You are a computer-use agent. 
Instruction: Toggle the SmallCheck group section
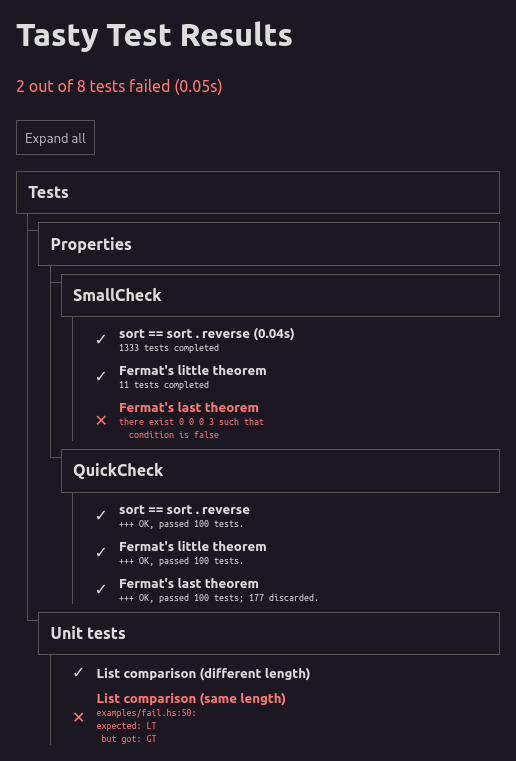pos(280,295)
